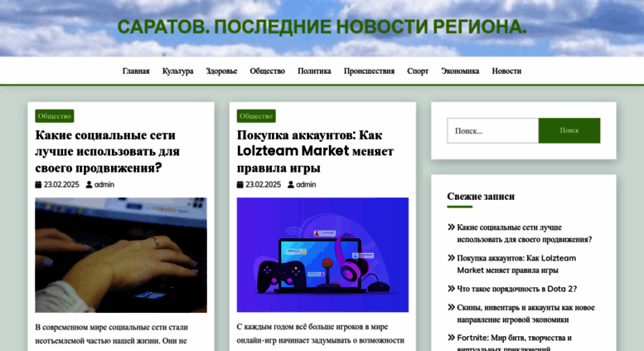Navigate to the Спорт section
644x351 pixels.
tap(418, 71)
